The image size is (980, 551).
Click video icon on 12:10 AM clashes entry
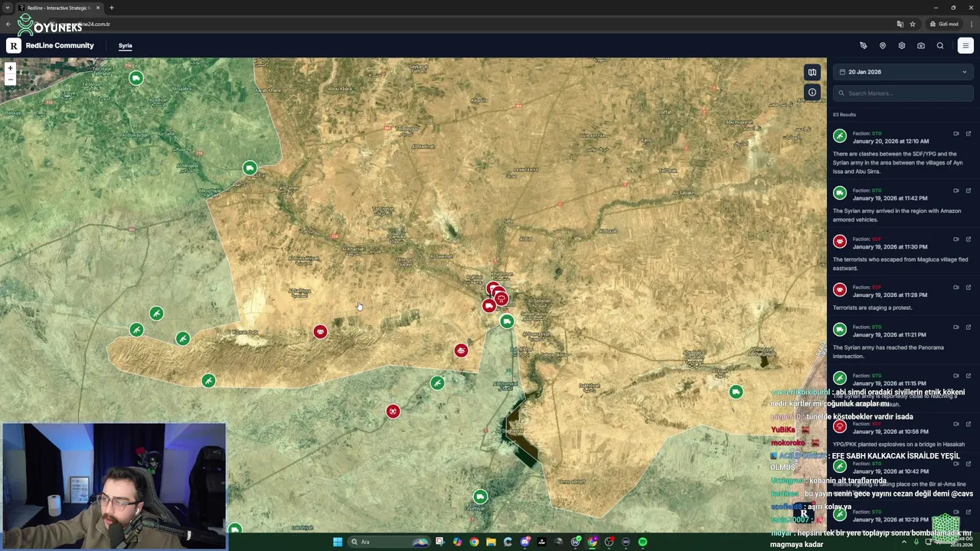point(956,134)
